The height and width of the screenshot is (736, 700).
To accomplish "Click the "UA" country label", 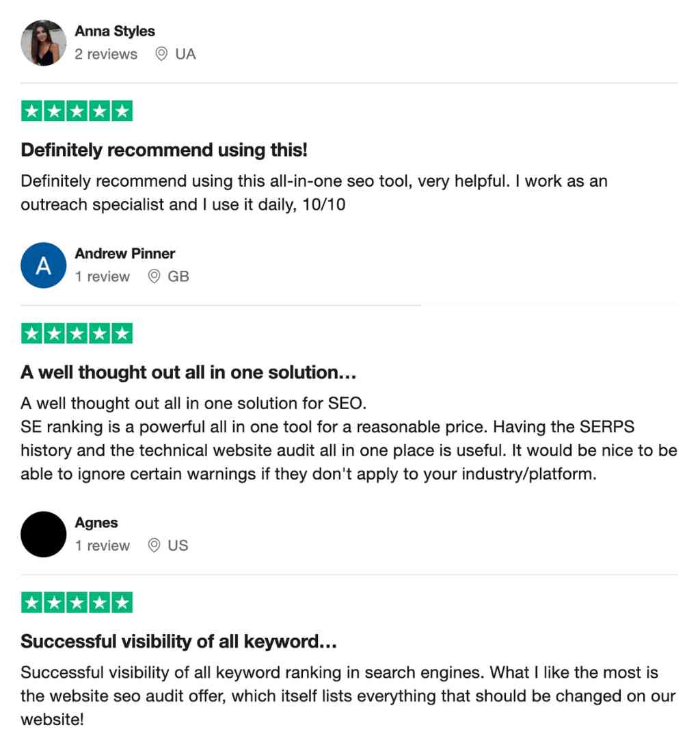I will (x=185, y=54).
